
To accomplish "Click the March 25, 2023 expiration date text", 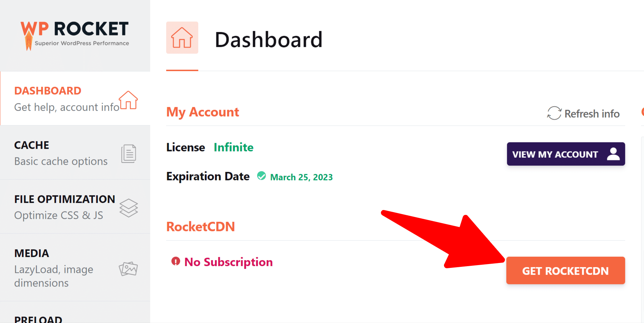I will click(301, 177).
